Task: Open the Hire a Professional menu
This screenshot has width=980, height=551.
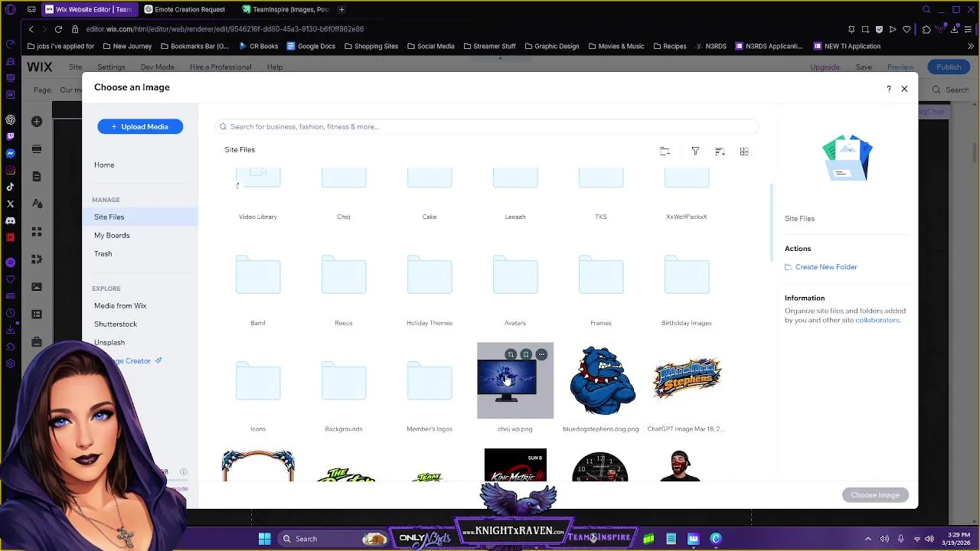Action: (x=220, y=67)
